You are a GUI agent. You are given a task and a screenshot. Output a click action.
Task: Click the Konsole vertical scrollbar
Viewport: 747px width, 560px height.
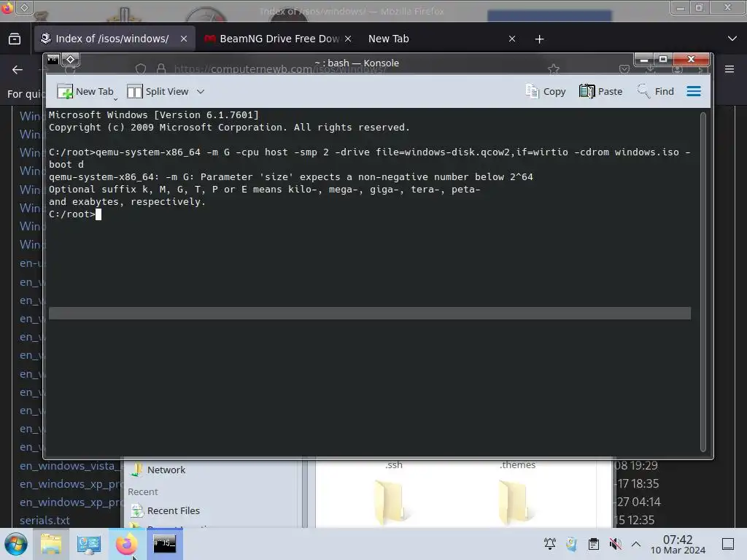[x=703, y=281]
